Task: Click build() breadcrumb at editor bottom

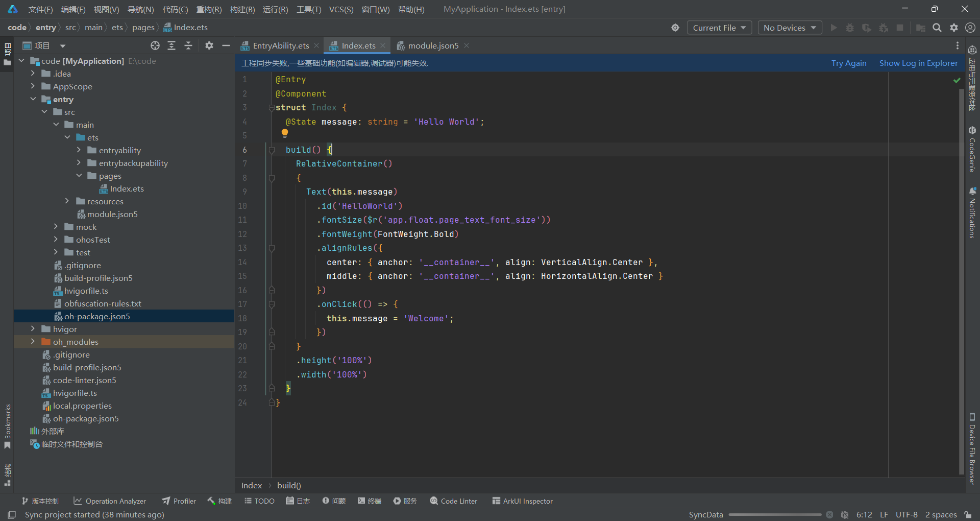Action: coord(289,485)
